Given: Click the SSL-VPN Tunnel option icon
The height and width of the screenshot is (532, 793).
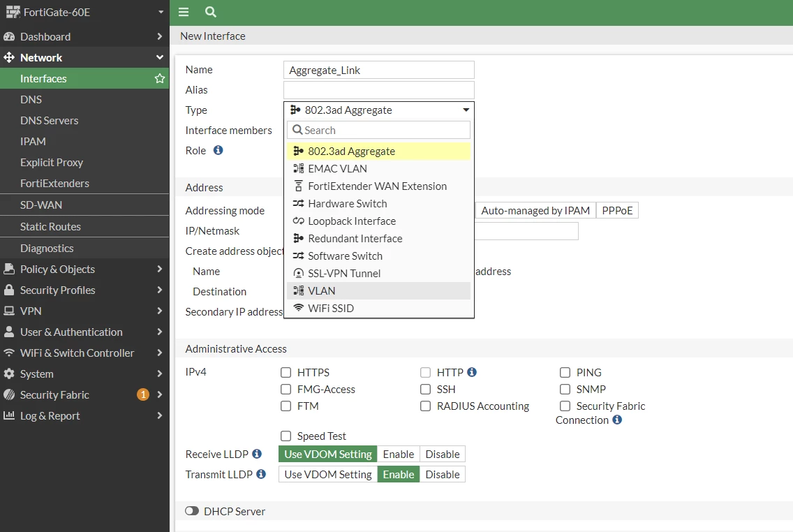Looking at the screenshot, I should (299, 273).
